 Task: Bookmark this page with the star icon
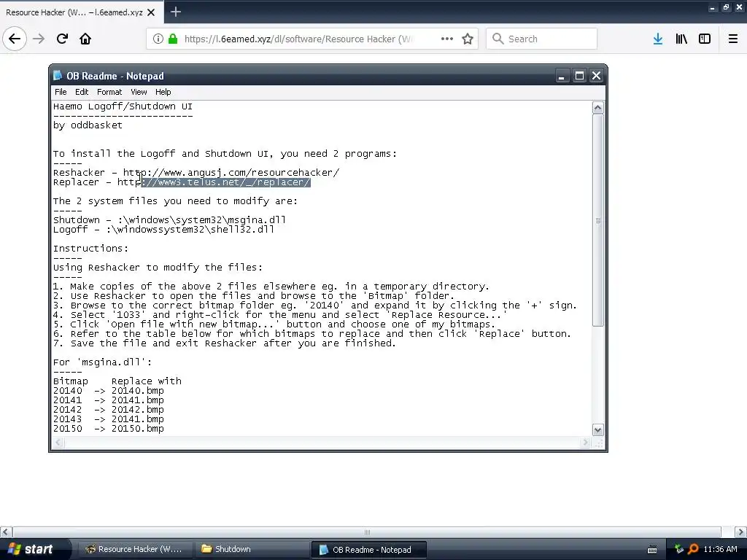(x=468, y=39)
